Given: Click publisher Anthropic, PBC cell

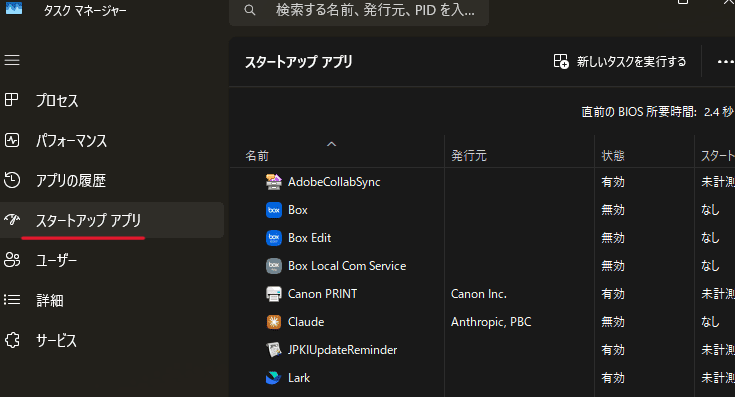Looking at the screenshot, I should [x=491, y=322].
